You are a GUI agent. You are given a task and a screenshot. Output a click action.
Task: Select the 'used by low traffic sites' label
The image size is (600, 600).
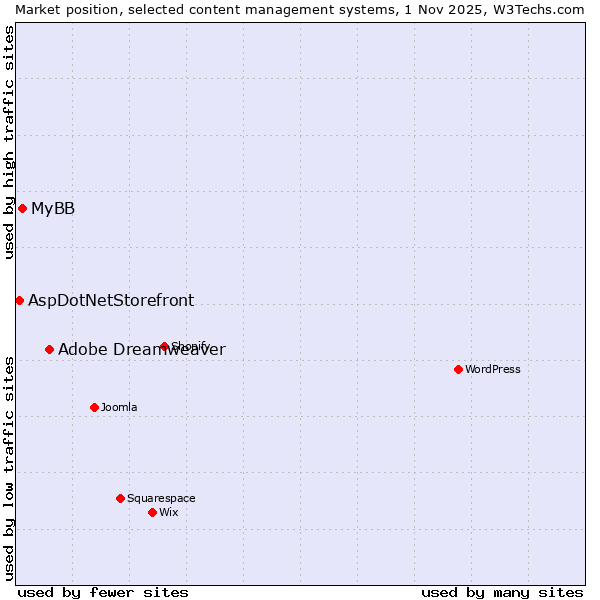pyautogui.click(x=10, y=467)
